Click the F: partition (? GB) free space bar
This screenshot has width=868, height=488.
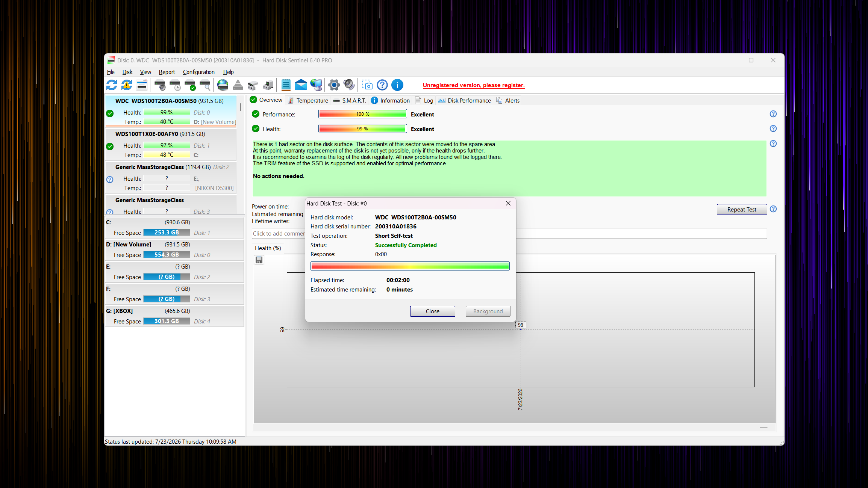pyautogui.click(x=167, y=299)
